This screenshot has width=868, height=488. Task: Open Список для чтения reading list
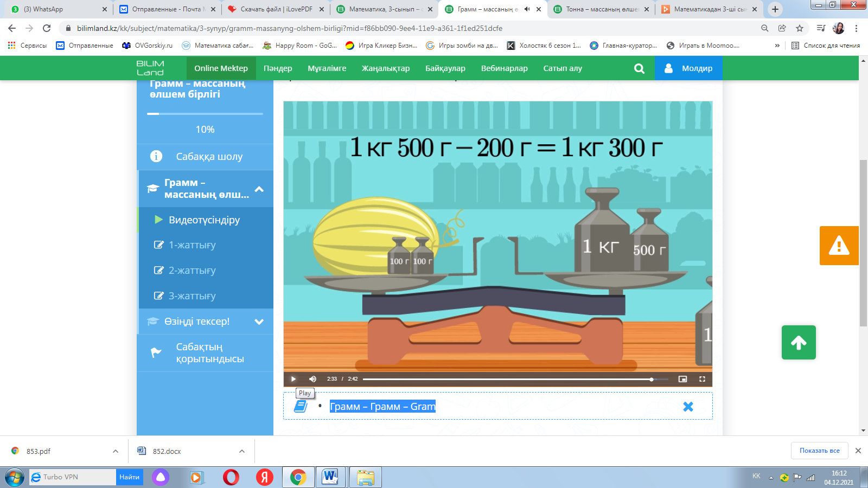tap(826, 46)
